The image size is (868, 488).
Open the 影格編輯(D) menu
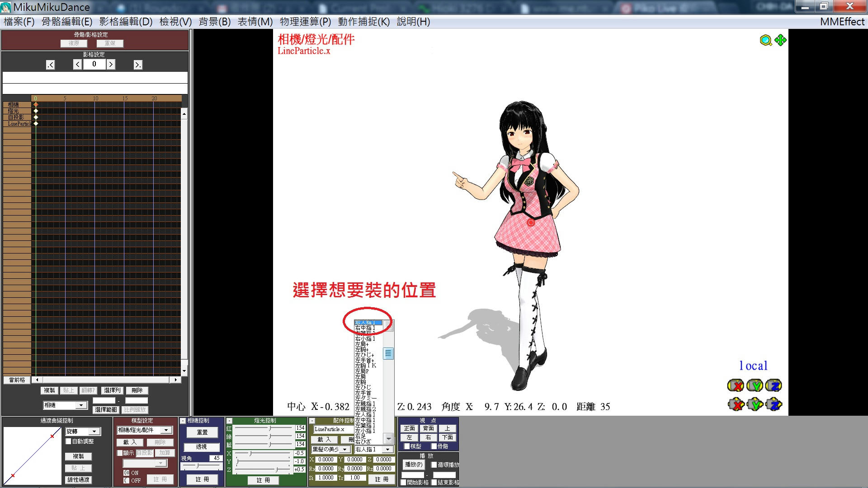coord(126,22)
